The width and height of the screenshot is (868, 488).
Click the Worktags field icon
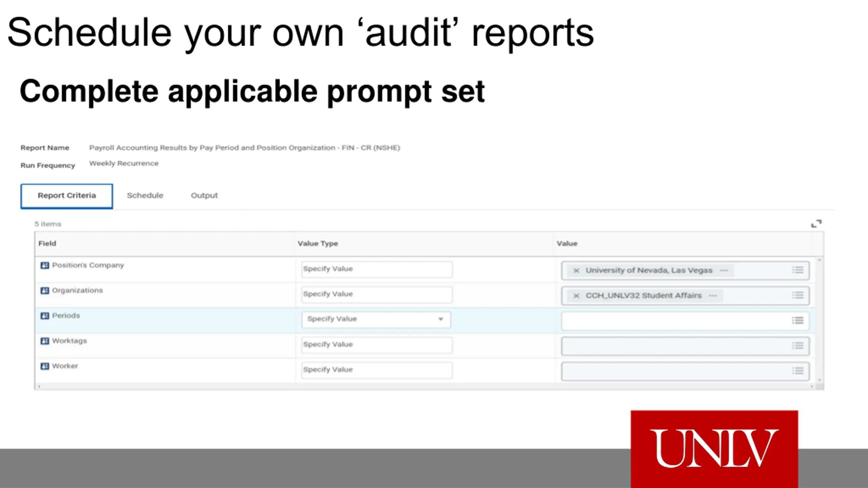click(45, 341)
